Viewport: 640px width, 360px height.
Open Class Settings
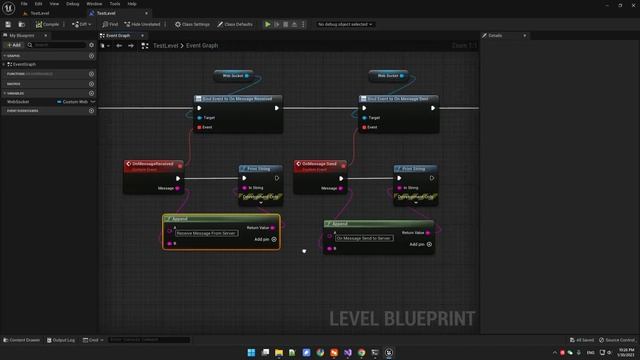point(192,24)
